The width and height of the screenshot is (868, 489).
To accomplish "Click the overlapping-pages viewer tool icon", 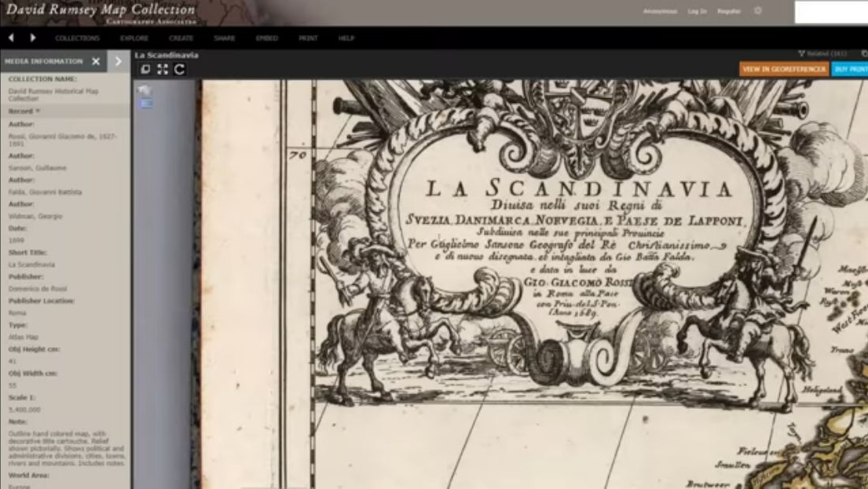I will coord(145,69).
